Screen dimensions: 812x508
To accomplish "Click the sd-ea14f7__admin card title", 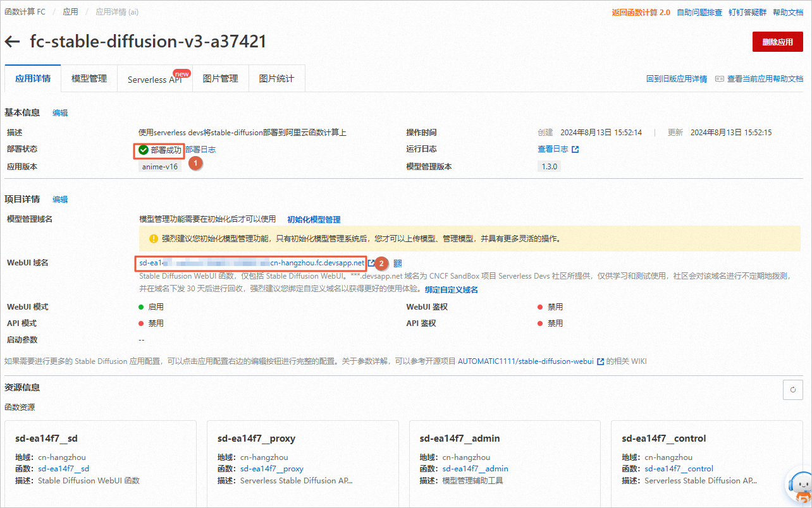I will (460, 438).
